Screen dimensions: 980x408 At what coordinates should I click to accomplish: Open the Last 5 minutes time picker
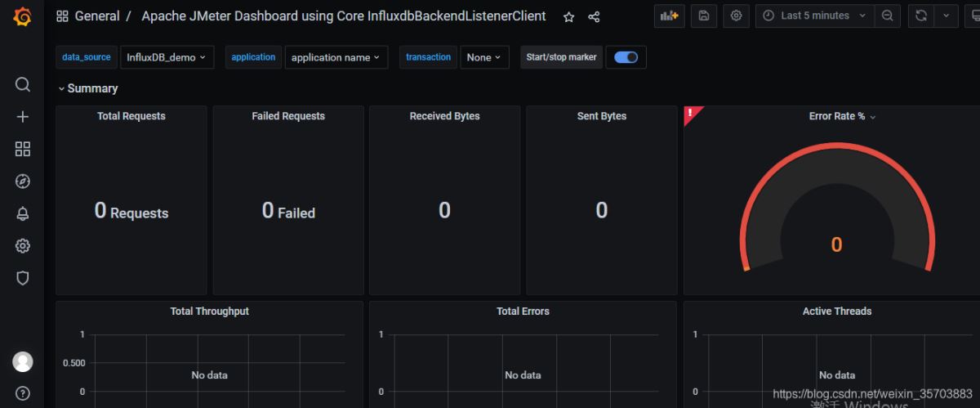click(814, 16)
